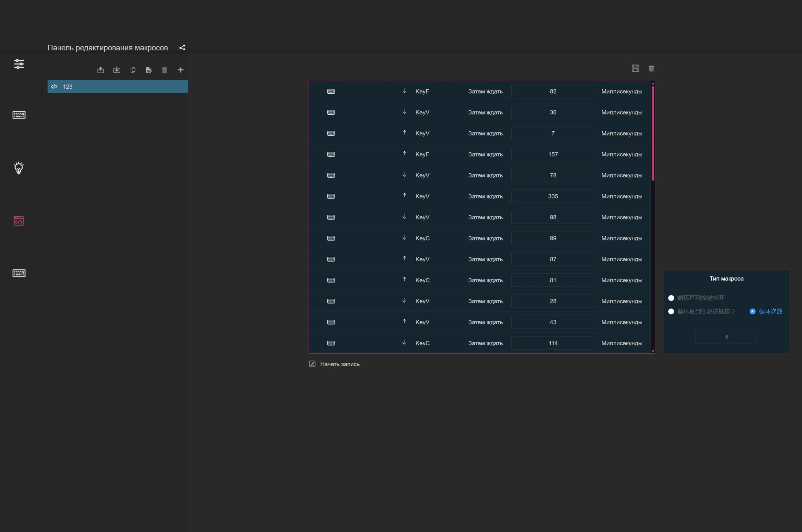Click the down arrow in the 78 ms row
The image size is (802, 532).
tap(404, 175)
